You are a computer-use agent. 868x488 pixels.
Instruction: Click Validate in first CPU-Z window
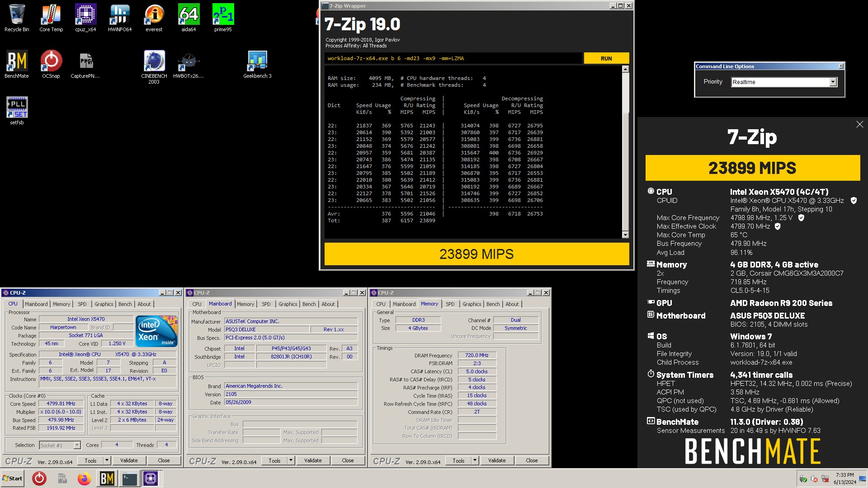(x=129, y=460)
